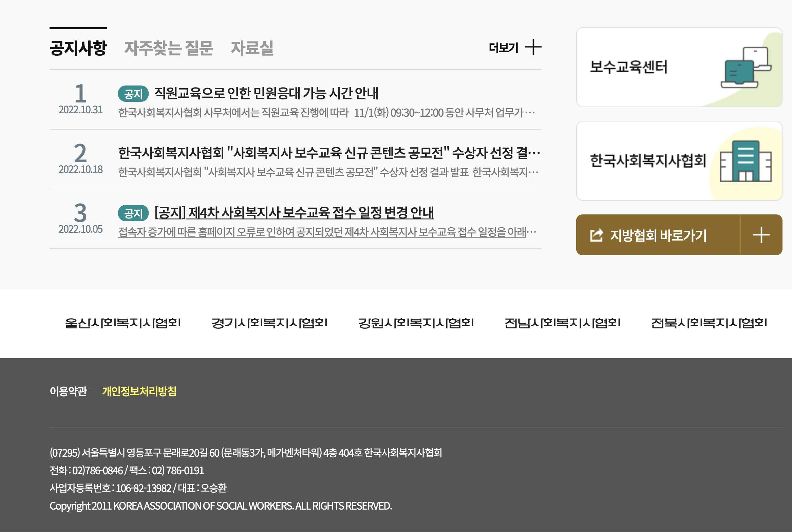
Task: Open 보수교육 신규 콘텐츠 공모전 notice
Action: [x=328, y=153]
